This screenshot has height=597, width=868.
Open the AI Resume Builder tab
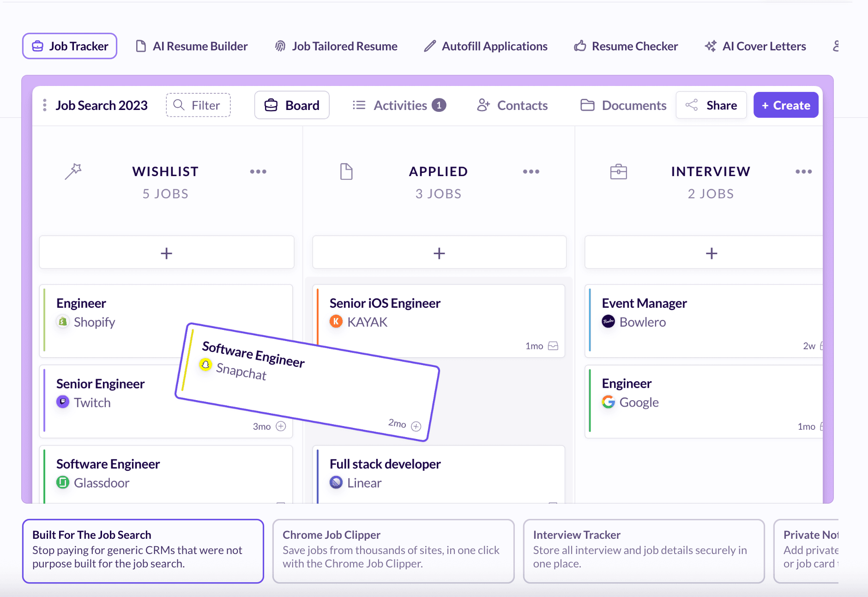tap(192, 46)
